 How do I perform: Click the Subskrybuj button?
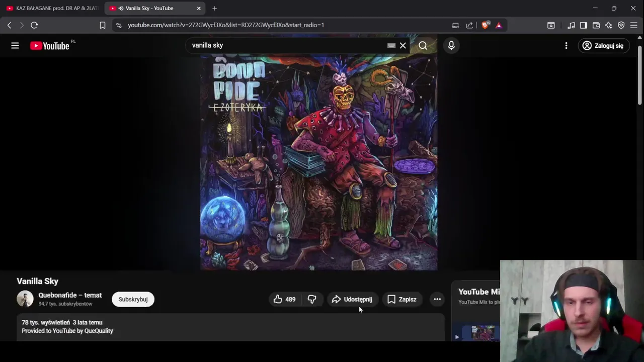coord(133,299)
